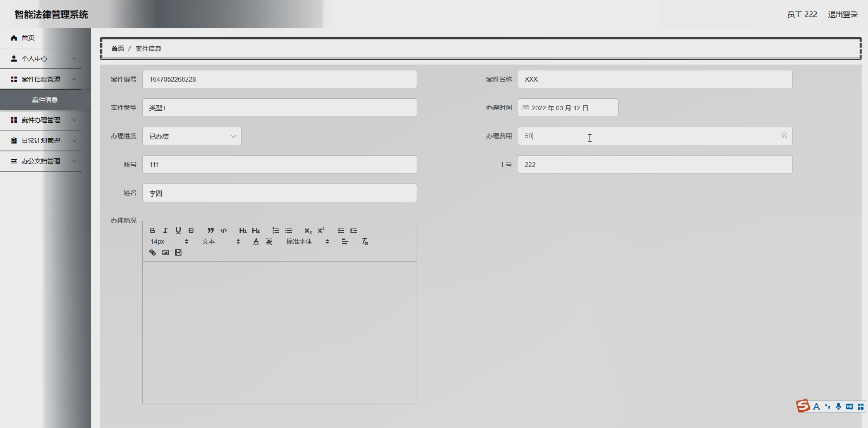Go to 首页 in the breadcrumb
The image size is (868, 428).
coord(118,48)
